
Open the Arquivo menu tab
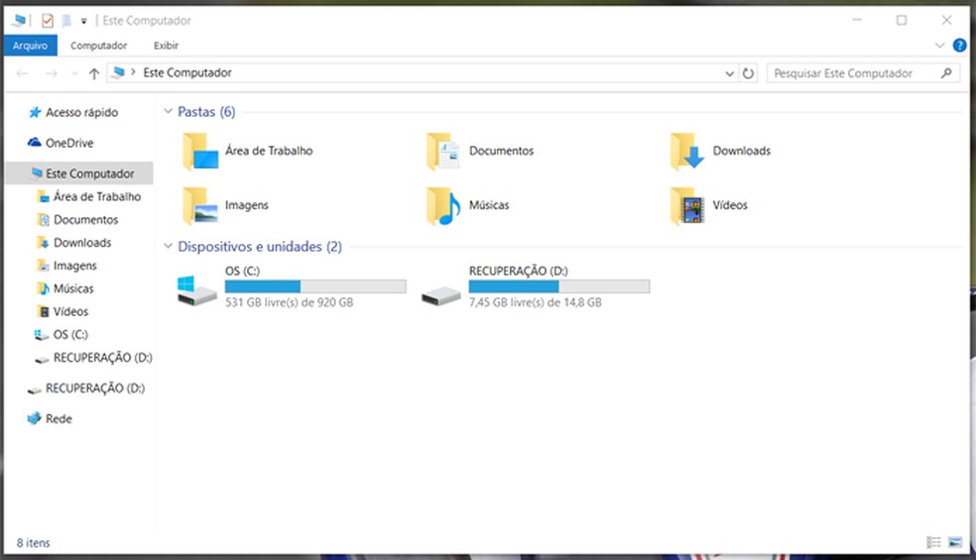tap(30, 46)
